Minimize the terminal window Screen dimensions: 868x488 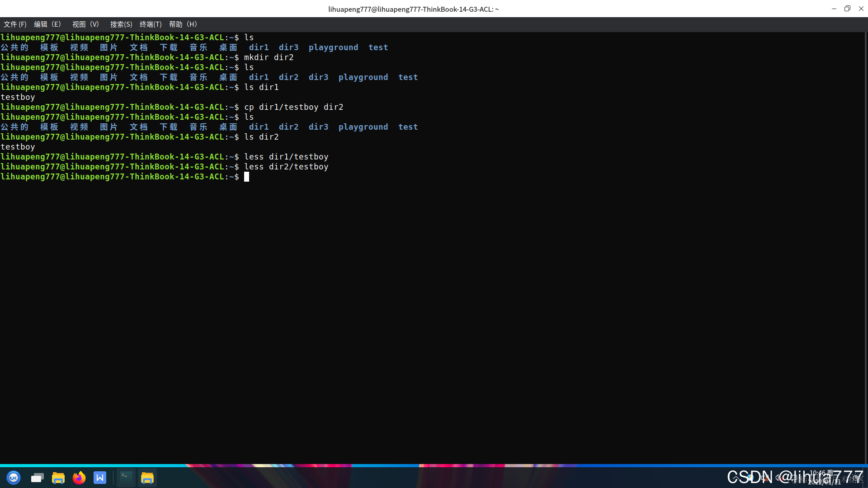tap(834, 9)
